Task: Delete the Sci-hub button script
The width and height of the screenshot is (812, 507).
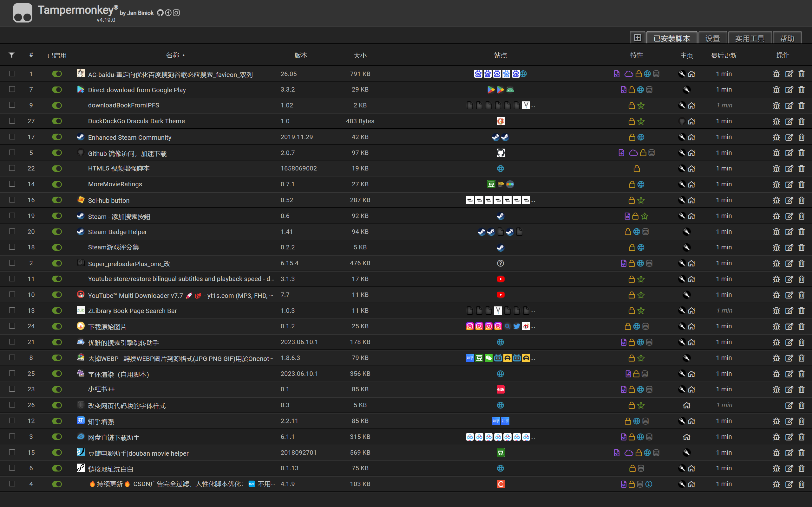Action: 802,200
